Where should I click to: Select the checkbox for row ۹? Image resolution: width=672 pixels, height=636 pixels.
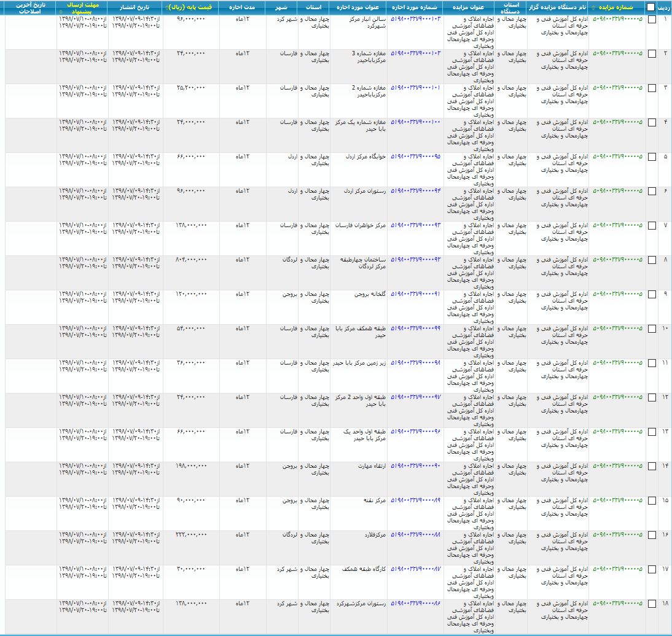pyautogui.click(x=652, y=294)
